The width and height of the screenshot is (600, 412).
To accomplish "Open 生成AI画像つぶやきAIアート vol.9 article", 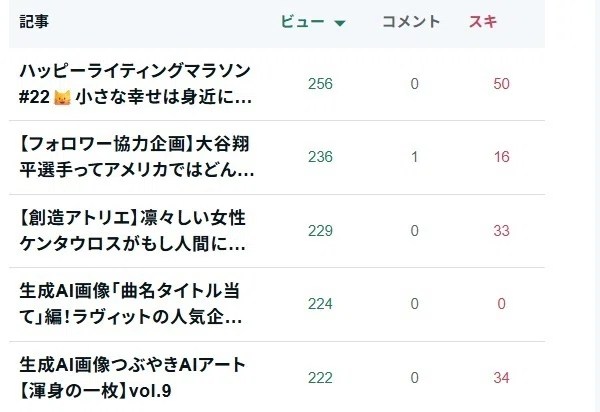I will click(132, 378).
